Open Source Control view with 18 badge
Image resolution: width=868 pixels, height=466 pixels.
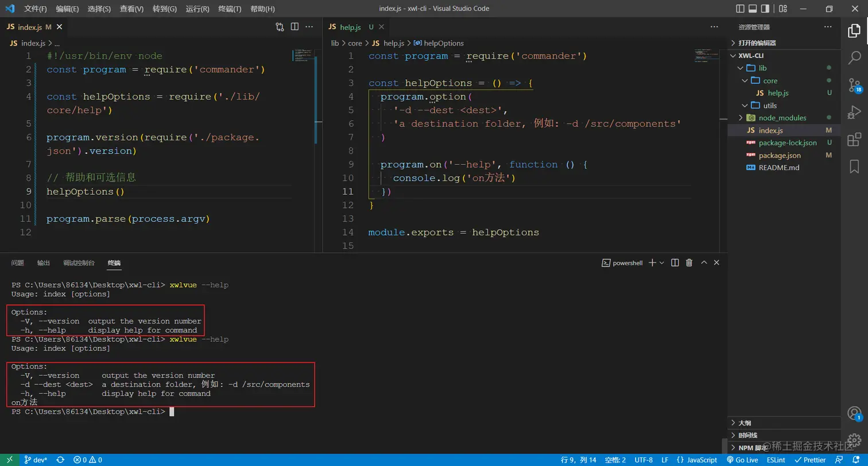(x=855, y=84)
